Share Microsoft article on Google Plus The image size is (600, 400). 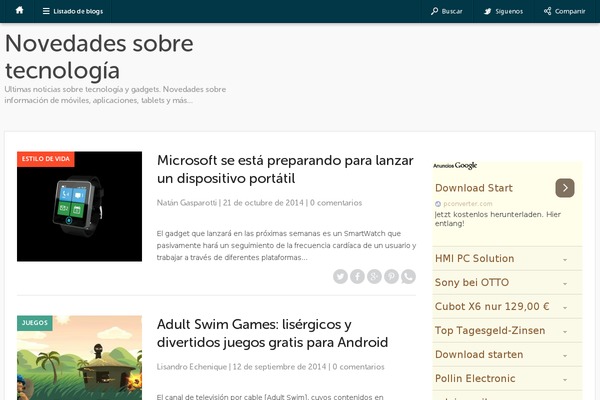point(374,276)
